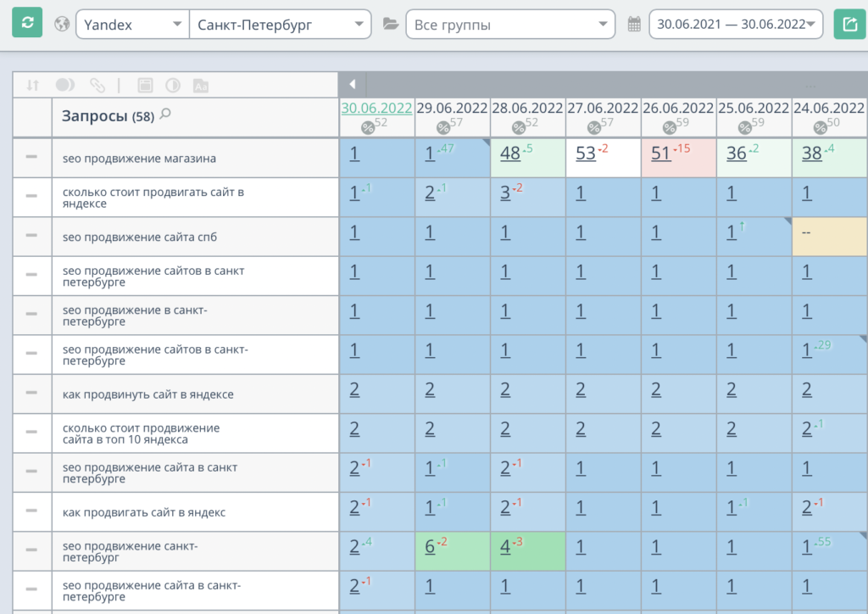Open position 53 on 27.06.2022
The width and height of the screenshot is (868, 614).
point(585,153)
